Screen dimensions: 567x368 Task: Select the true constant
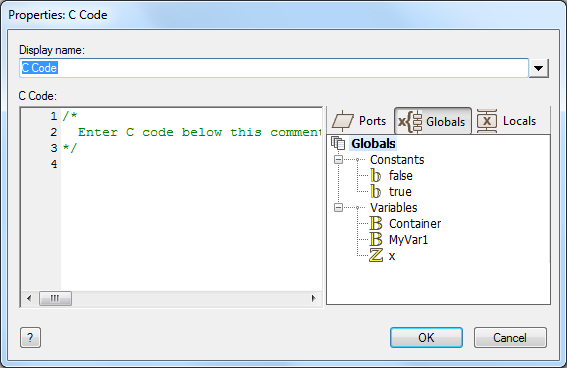click(x=400, y=192)
